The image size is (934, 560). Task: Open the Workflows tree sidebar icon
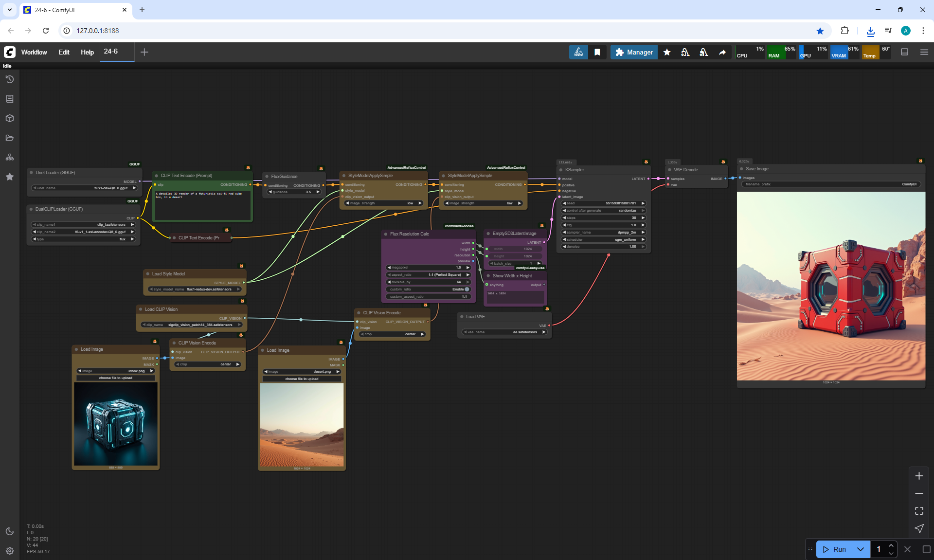tap(9, 157)
